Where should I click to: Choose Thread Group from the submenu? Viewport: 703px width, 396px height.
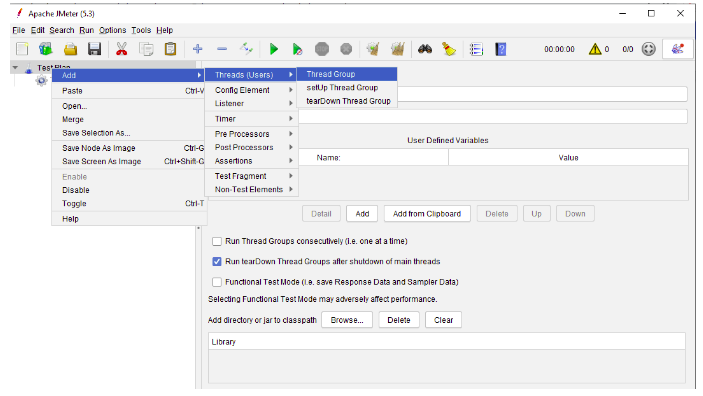click(347, 74)
